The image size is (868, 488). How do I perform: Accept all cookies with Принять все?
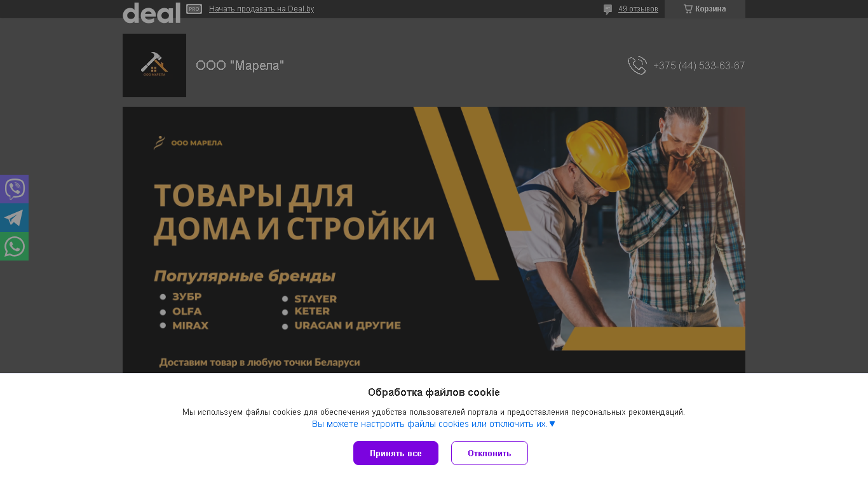tap(396, 453)
